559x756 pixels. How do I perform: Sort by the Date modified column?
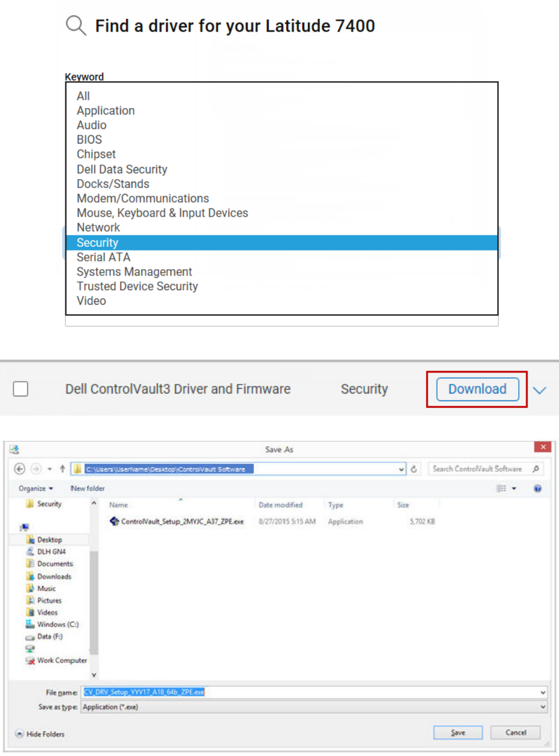[x=281, y=505]
